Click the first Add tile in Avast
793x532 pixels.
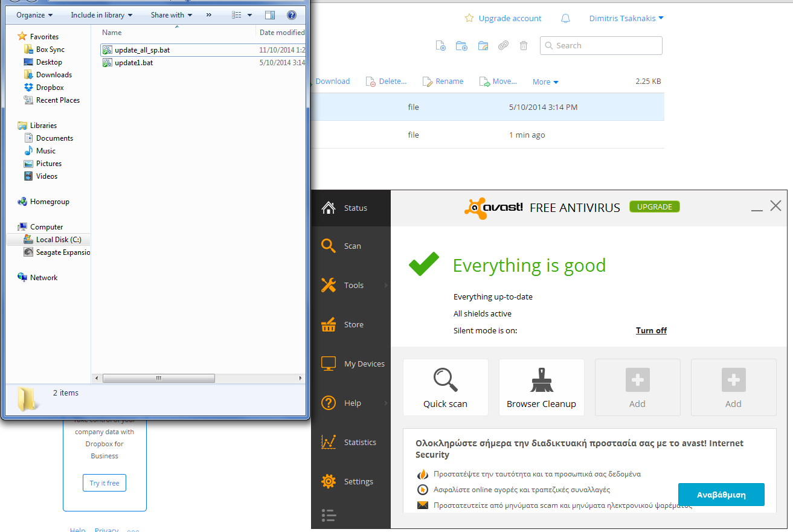pyautogui.click(x=638, y=387)
